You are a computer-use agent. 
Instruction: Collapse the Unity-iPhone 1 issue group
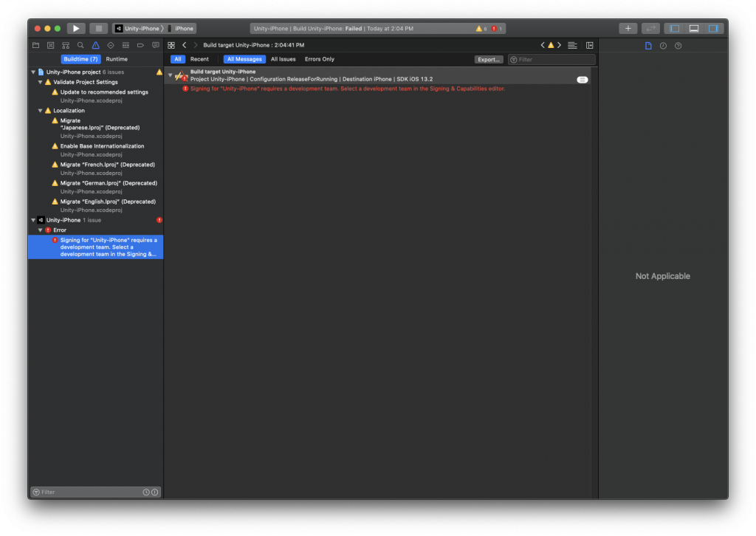point(33,220)
